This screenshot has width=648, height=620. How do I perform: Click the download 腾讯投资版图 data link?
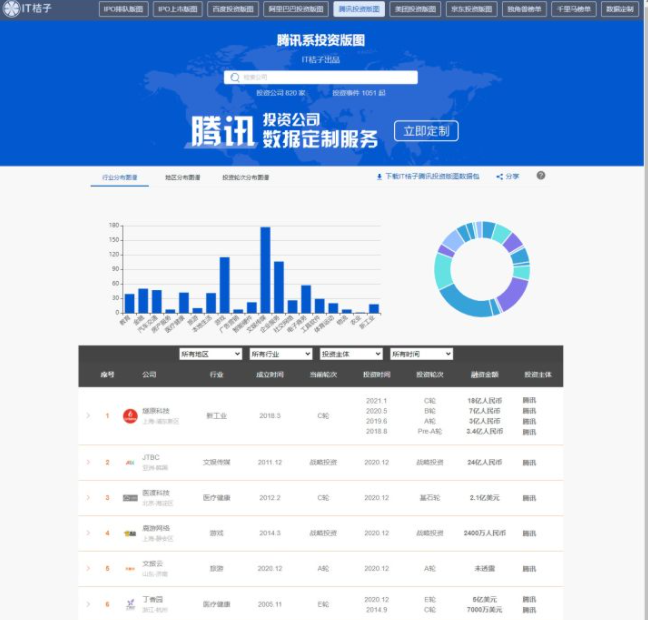coord(428,176)
